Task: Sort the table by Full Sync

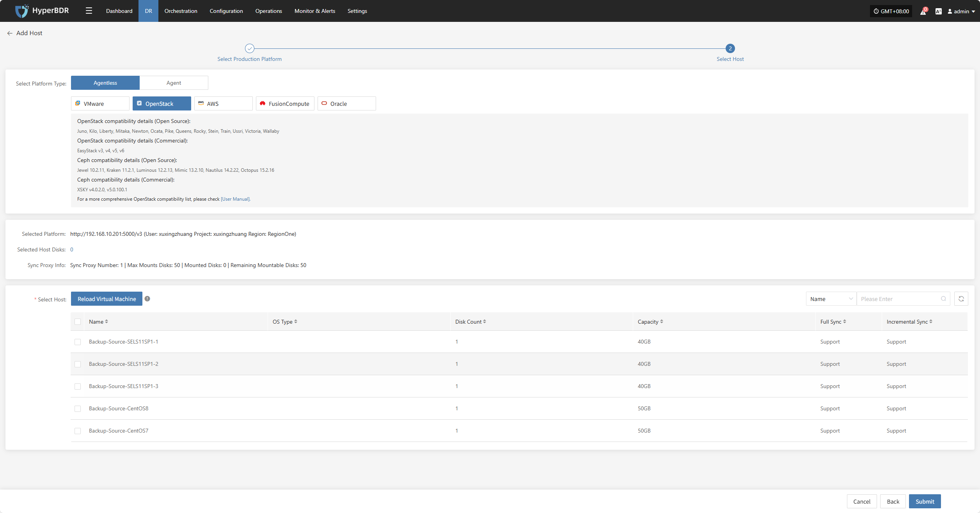Action: point(845,322)
